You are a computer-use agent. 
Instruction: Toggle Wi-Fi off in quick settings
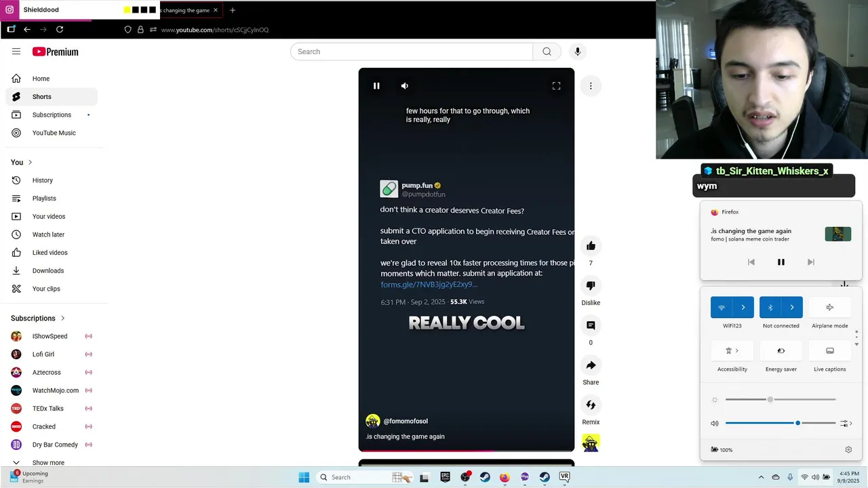(722, 307)
